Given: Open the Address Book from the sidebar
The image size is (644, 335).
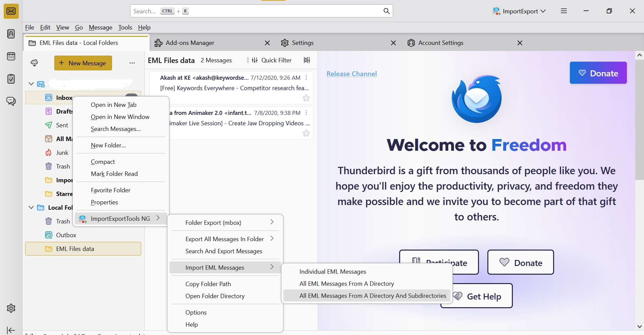Looking at the screenshot, I should [x=11, y=34].
